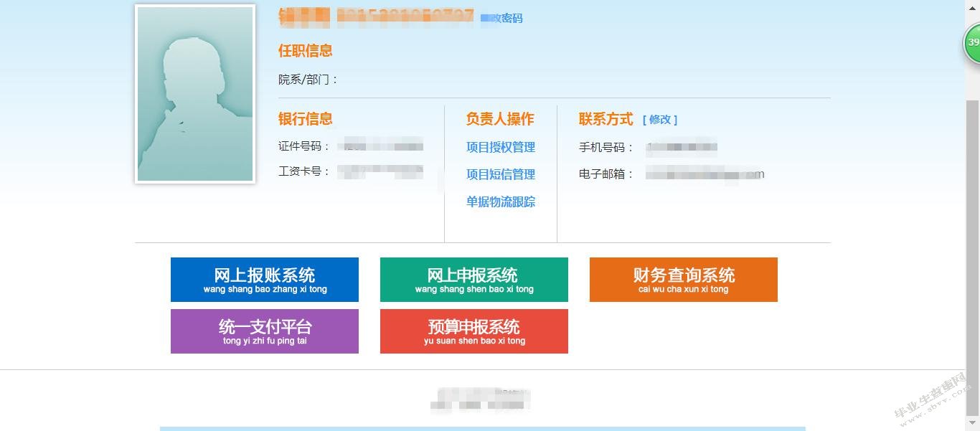Click the 项目短信管理 link
This screenshot has height=431, width=980.
pyautogui.click(x=501, y=174)
